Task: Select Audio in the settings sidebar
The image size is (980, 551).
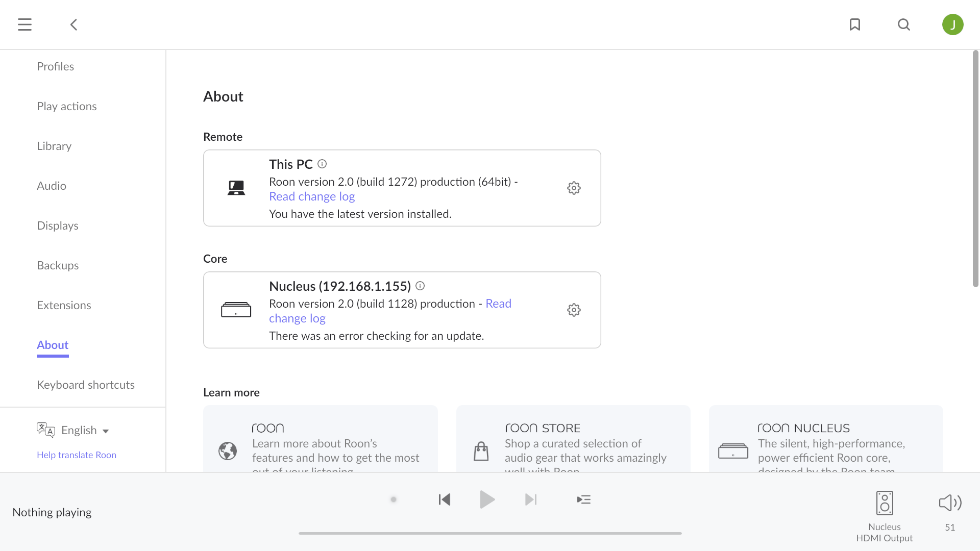Action: 52,186
